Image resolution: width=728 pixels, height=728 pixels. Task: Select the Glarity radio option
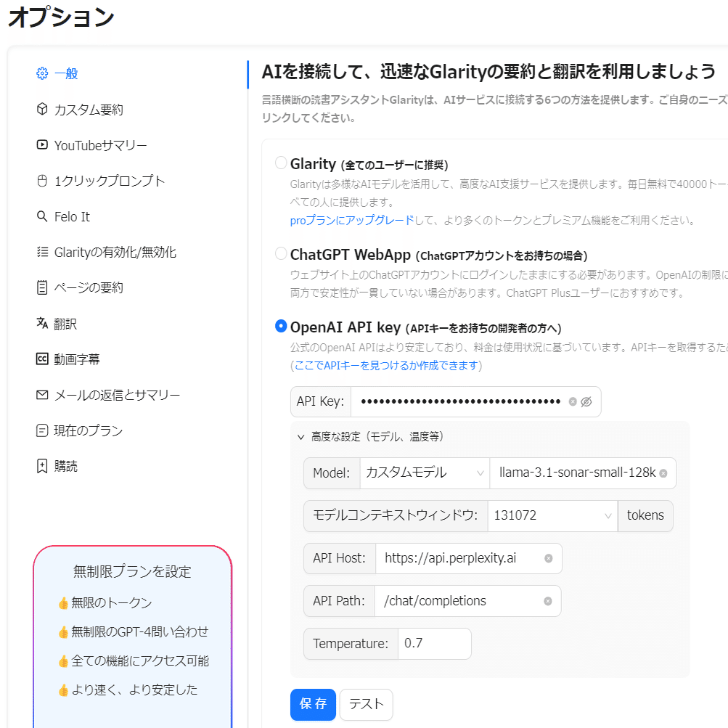(281, 163)
